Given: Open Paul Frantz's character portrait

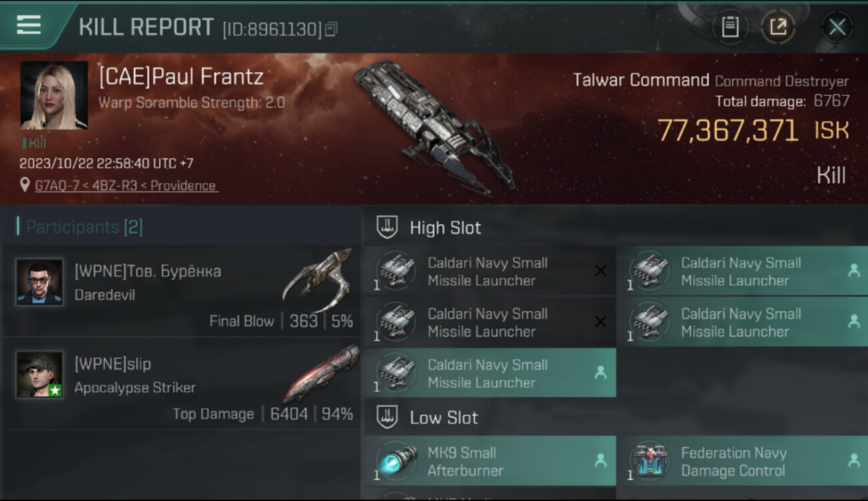Looking at the screenshot, I should click(54, 95).
